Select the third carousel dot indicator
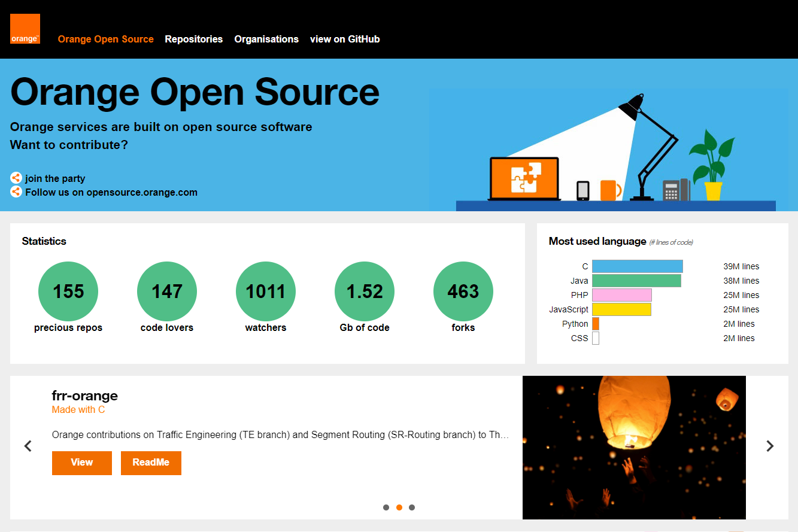The image size is (798, 532). click(412, 507)
